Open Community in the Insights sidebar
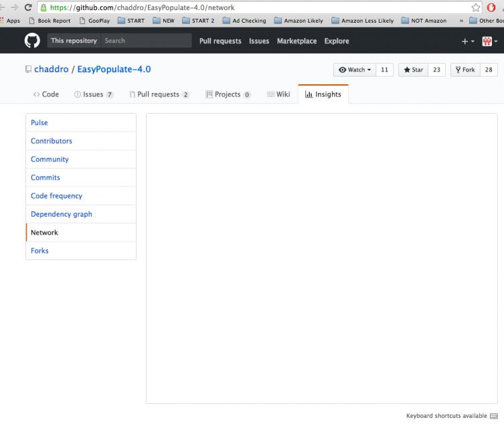Image resolution: width=504 pixels, height=428 pixels. [81, 159]
